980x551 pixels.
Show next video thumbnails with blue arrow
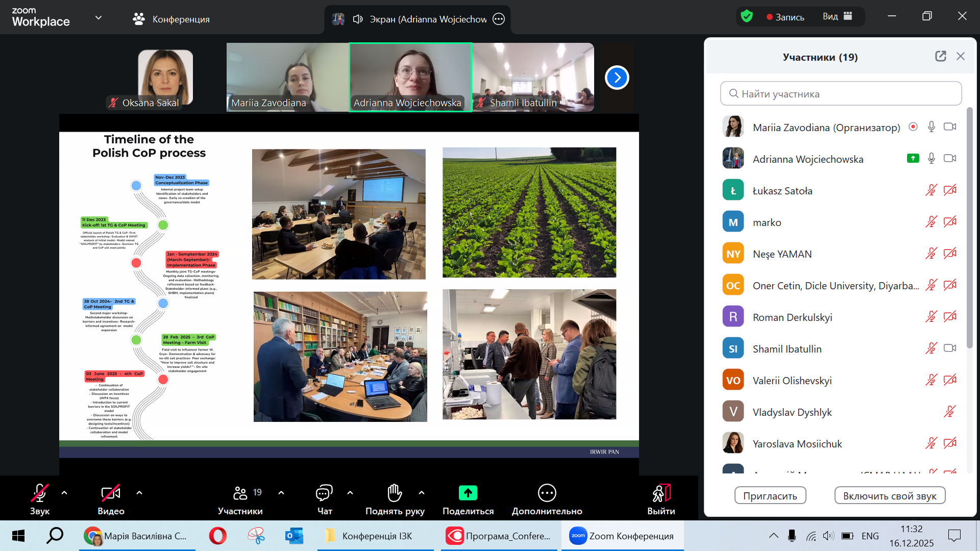[x=617, y=78]
